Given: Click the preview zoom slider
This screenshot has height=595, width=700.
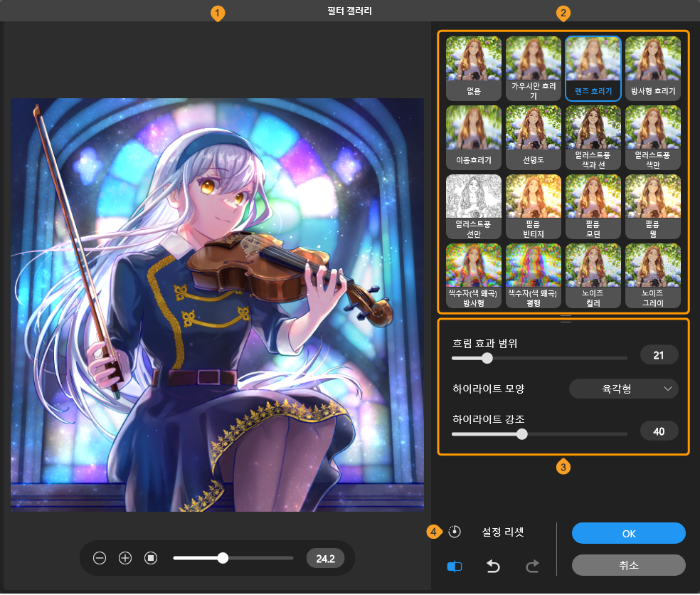Looking at the screenshot, I should (x=233, y=558).
